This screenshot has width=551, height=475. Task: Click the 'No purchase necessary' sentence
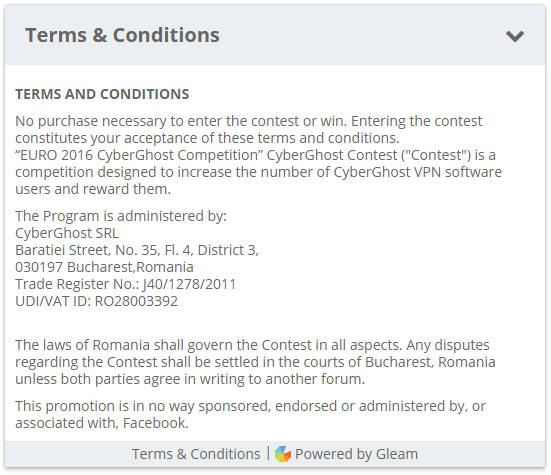pyautogui.click(x=181, y=121)
